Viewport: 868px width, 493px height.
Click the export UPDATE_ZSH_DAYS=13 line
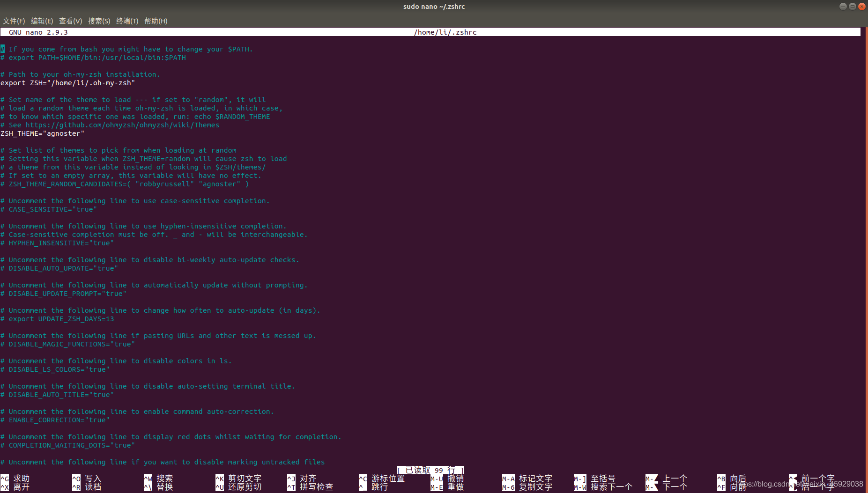(x=57, y=319)
